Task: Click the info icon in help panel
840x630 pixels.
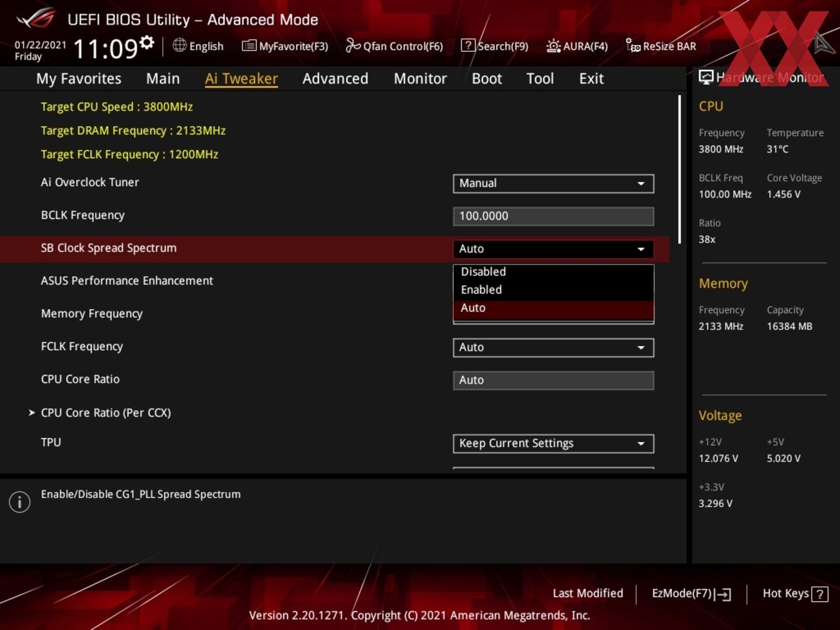Action: 20,502
